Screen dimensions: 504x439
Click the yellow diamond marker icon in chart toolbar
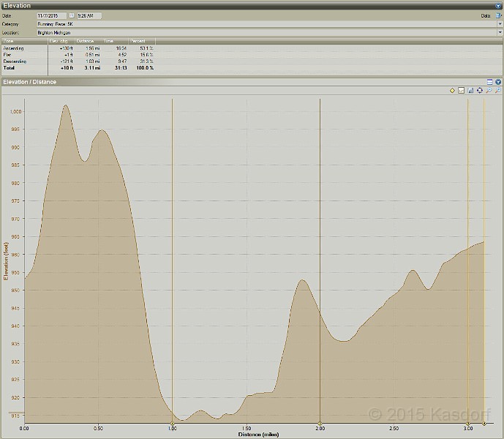(452, 91)
